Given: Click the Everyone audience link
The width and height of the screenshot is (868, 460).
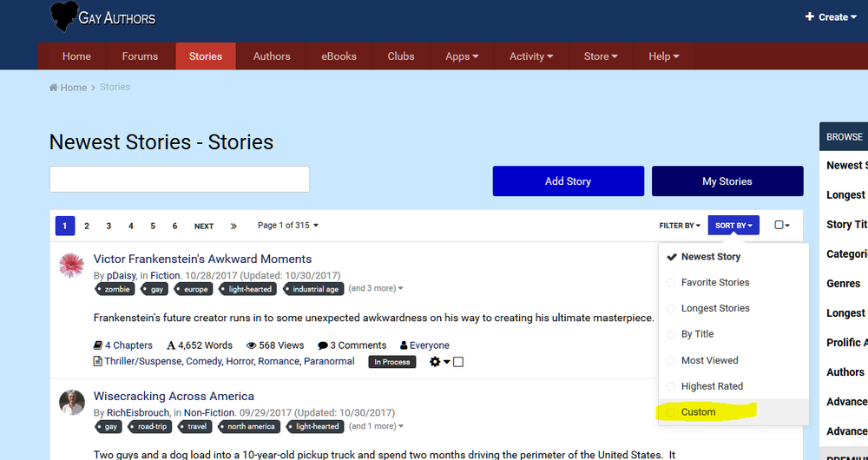Looking at the screenshot, I should [x=430, y=345].
